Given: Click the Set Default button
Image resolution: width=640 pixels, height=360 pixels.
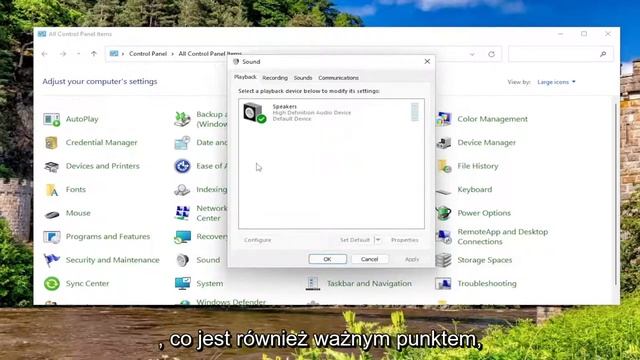Looking at the screenshot, I should pyautogui.click(x=355, y=240).
